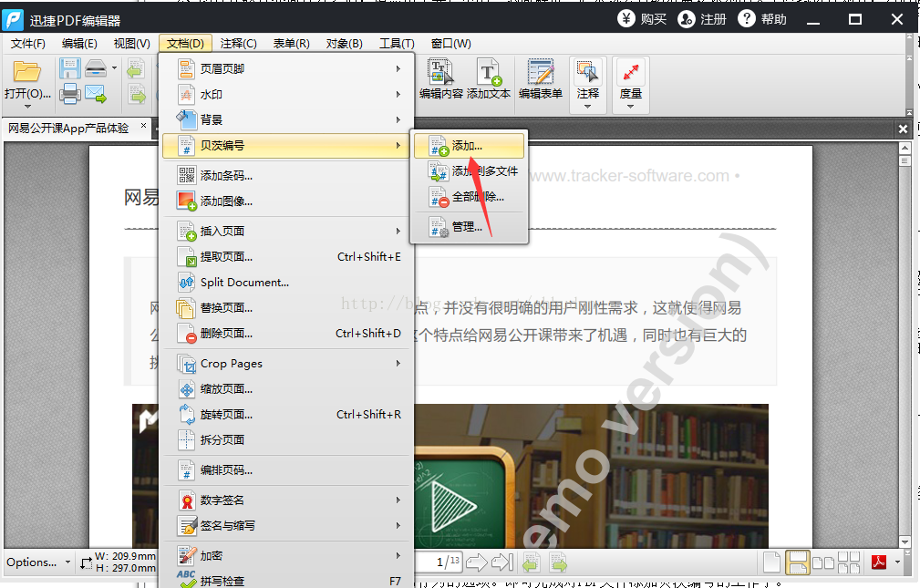Choose 删除页面... menu item
920x588 pixels.
point(287,334)
